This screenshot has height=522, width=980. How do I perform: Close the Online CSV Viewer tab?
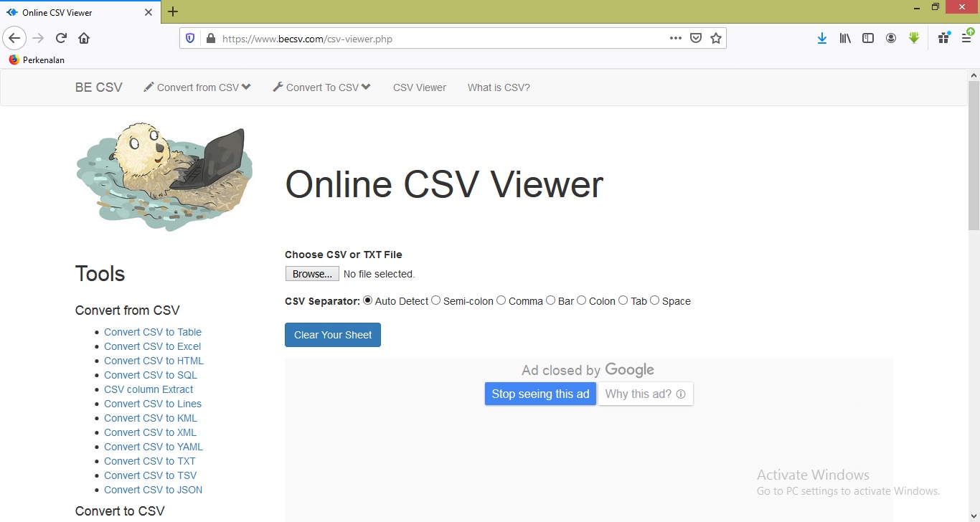(149, 12)
